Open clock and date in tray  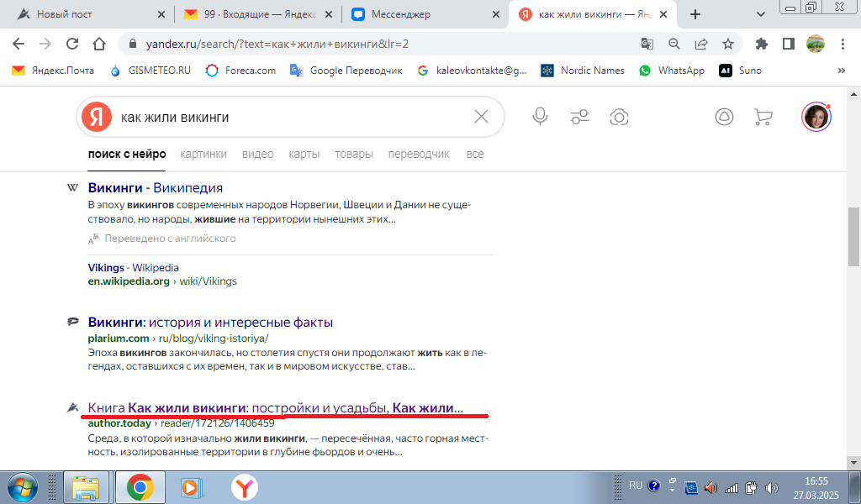tap(816, 487)
